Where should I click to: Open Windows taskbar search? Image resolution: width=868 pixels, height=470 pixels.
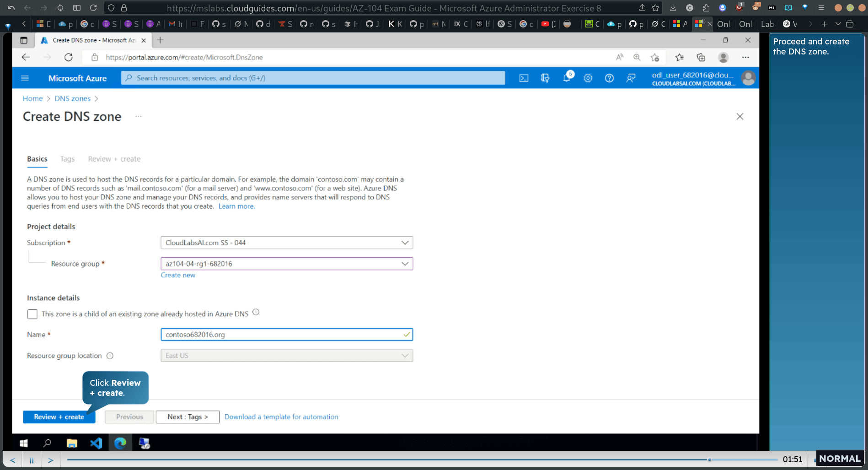pos(47,443)
